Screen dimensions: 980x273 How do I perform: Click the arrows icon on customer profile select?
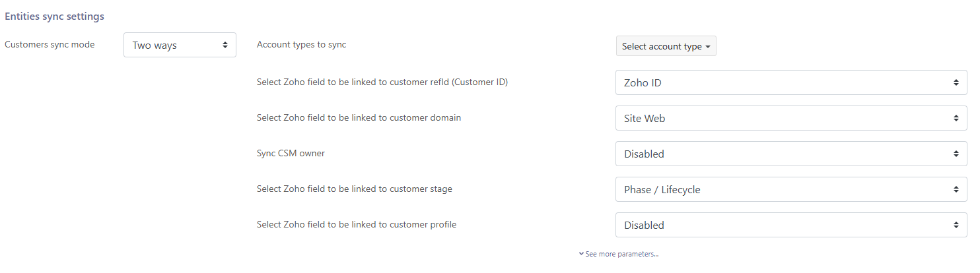956,225
